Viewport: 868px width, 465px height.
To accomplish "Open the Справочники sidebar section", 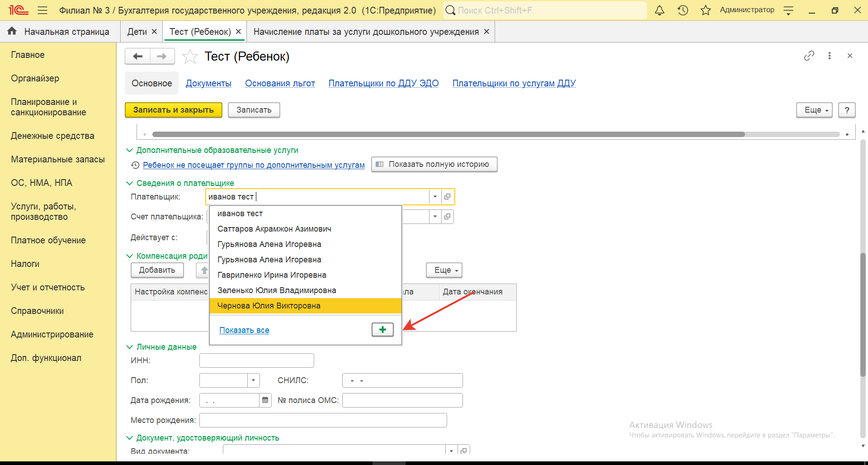I will [x=38, y=311].
